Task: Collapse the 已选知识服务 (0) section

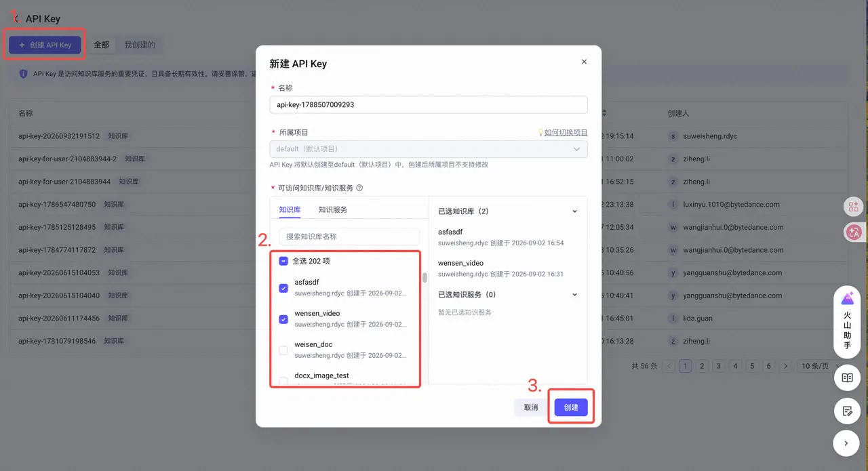Action: (x=574, y=295)
